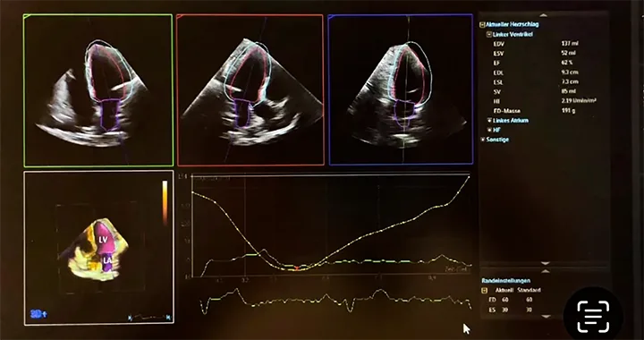Click the ED Aktuell value 60
Screen dimensions: 644x340
click(504, 300)
